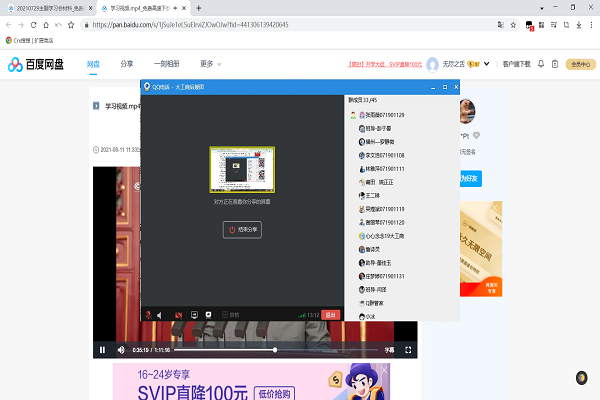Viewport: 600px width, 400px height.
Task: Go to browser home page
Action: pyautogui.click(x=46, y=25)
